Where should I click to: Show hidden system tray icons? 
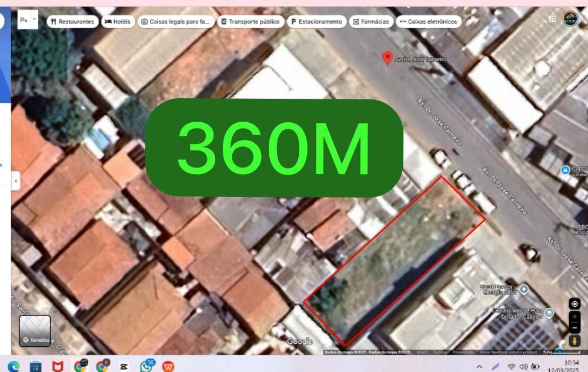479,367
